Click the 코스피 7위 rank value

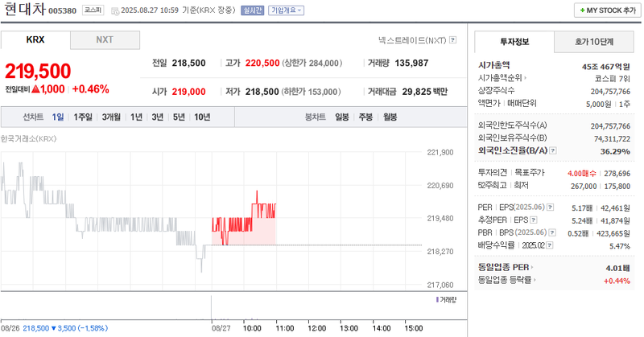pyautogui.click(x=613, y=78)
